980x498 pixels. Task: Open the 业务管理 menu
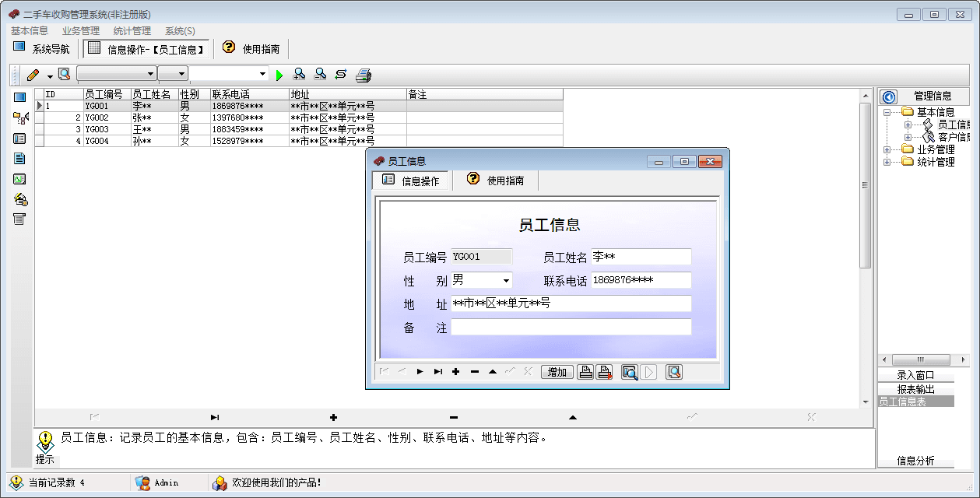tap(81, 31)
